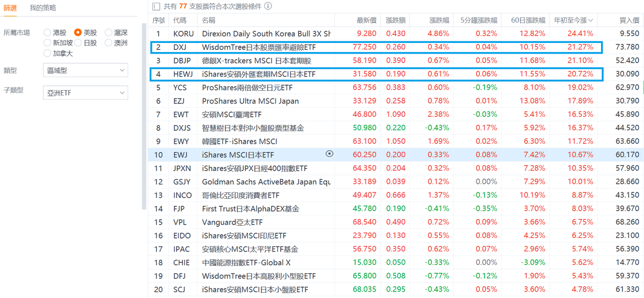This screenshot has width=644, height=298.
Task: Select the IPAC ticker code
Action: 182,249
